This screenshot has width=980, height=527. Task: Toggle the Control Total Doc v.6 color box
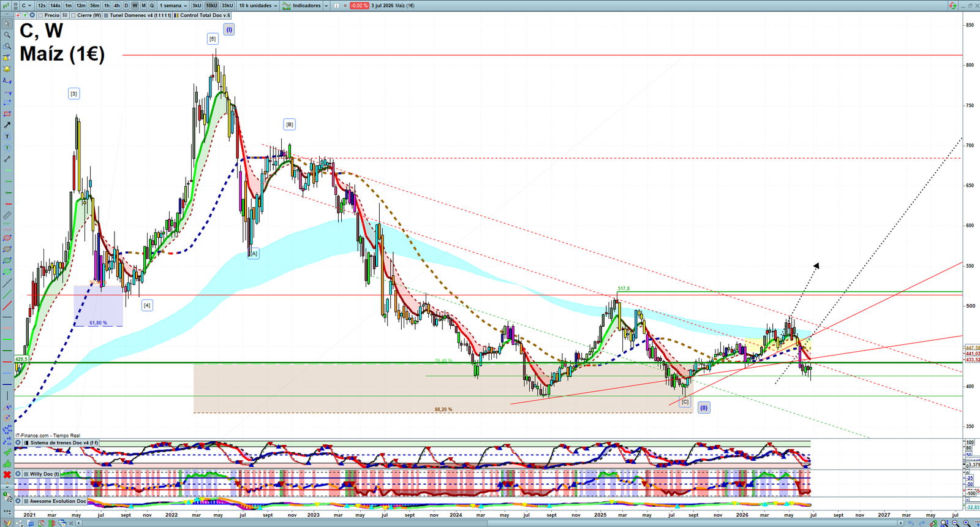pos(176,15)
